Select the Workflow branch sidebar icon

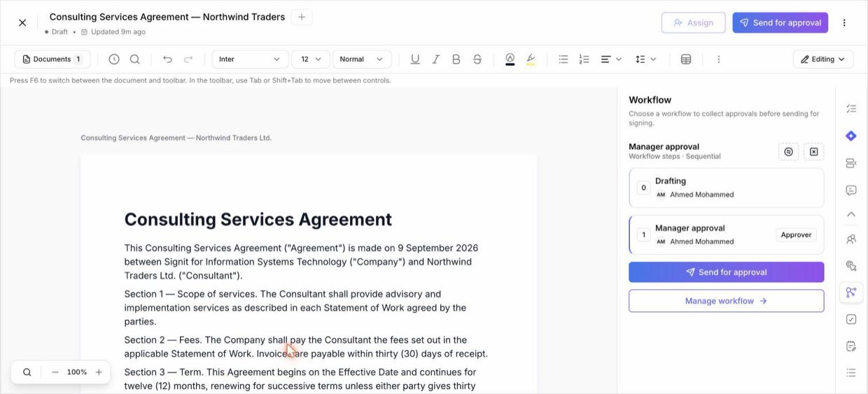point(851,293)
